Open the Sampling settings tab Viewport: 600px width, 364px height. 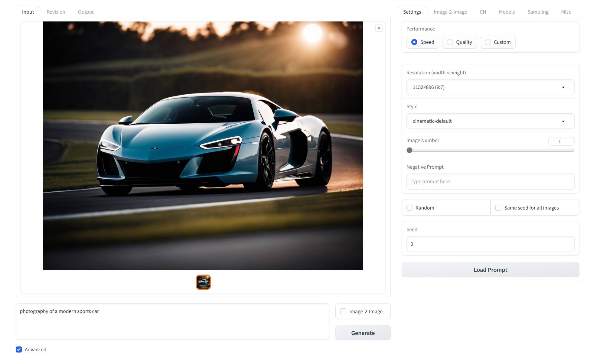click(x=538, y=12)
